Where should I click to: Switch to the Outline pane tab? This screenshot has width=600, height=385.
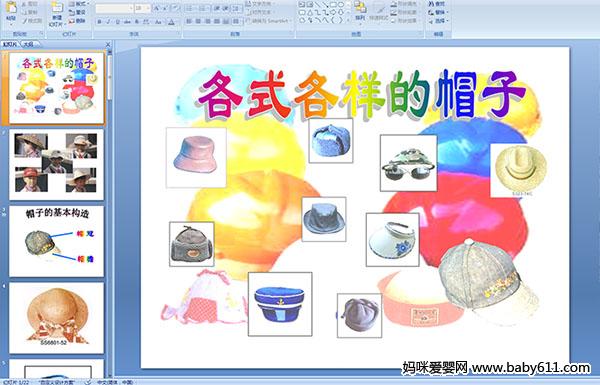tap(29, 44)
